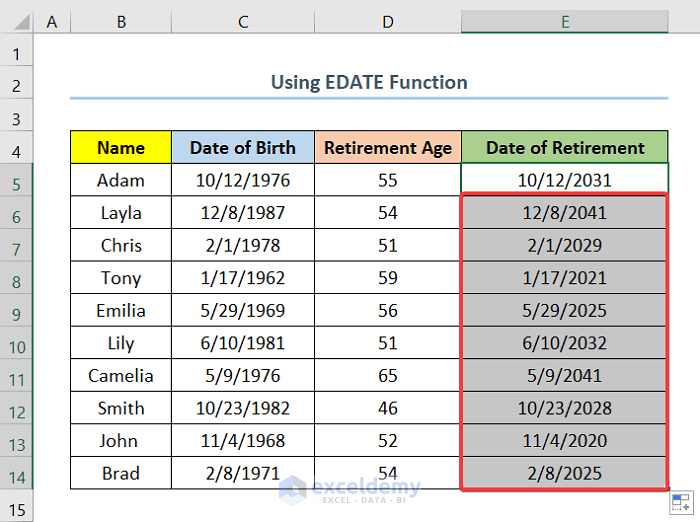
Task: Click Brad's retirement date 2/8/2025
Action: click(x=565, y=474)
